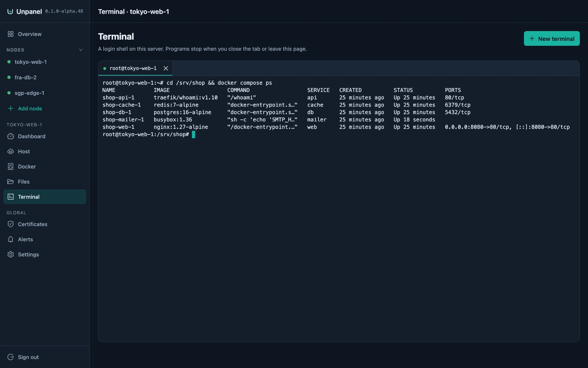
Task: Click traefik/whoami:v1.10 image text
Action: pyautogui.click(x=186, y=97)
